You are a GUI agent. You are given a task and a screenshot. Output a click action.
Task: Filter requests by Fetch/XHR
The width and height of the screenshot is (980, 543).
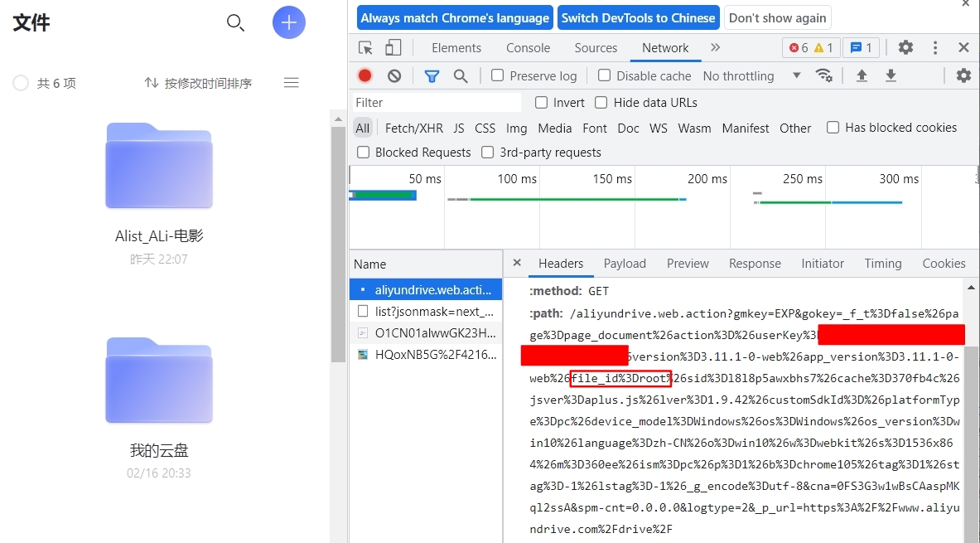point(413,128)
